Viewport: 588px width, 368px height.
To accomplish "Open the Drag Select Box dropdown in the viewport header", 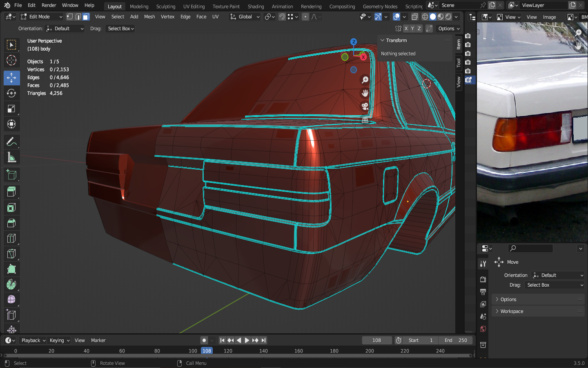I will (x=120, y=29).
